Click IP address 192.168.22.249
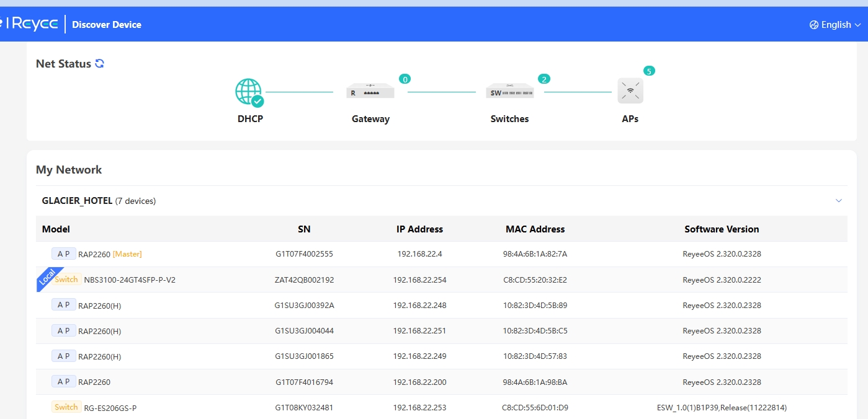Viewport: 868px width, 419px height. tap(419, 356)
